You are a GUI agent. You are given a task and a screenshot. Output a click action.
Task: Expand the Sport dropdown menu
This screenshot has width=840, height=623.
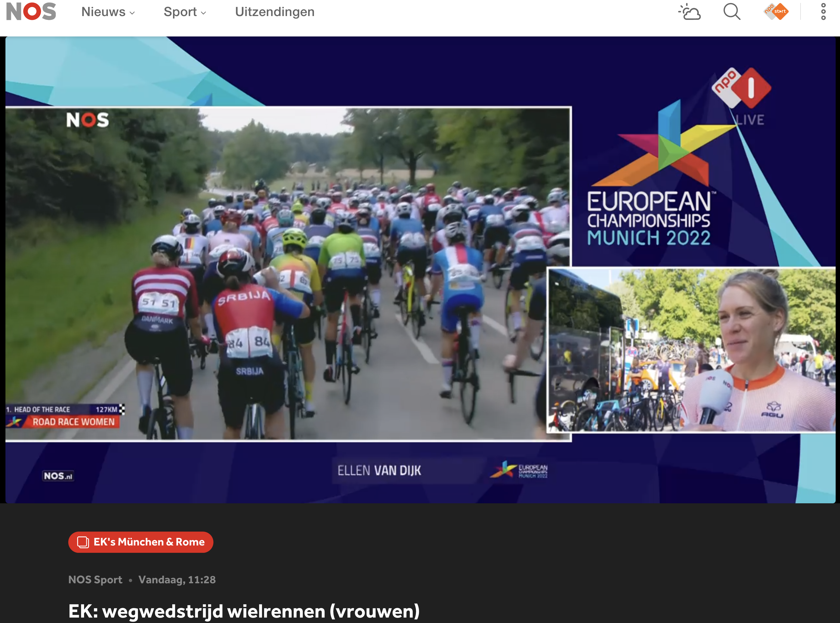(185, 12)
